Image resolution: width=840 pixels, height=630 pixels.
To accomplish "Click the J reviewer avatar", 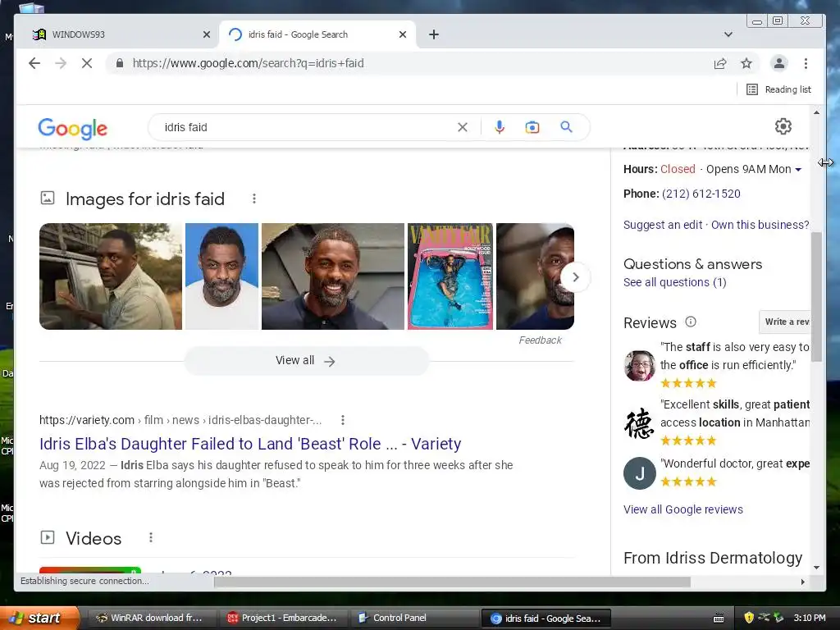I will (x=640, y=473).
